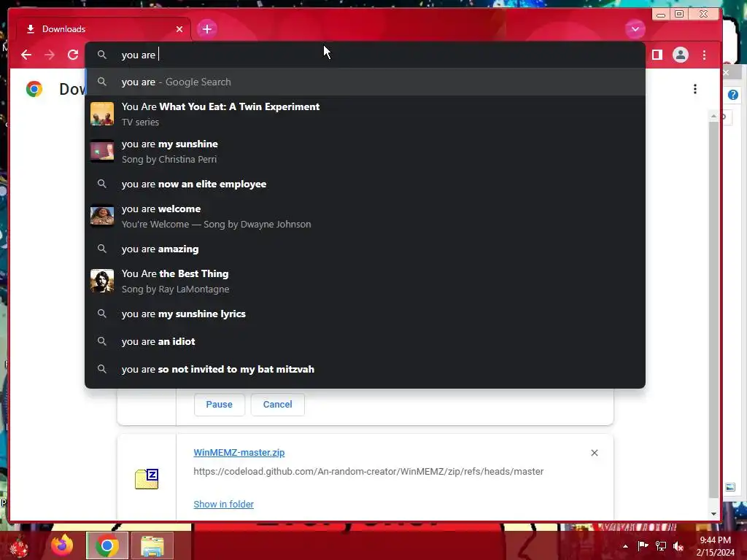Click the muted volume tray icon
This screenshot has width=747, height=560.
point(678,546)
